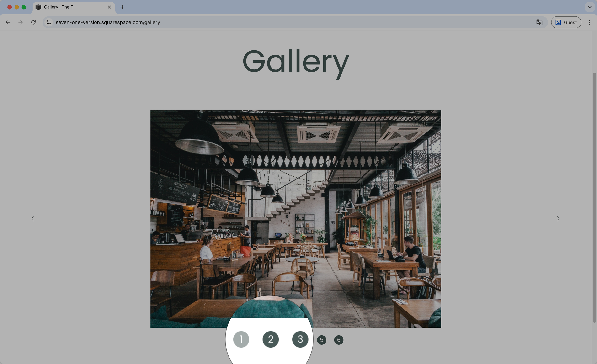
Task: Open site information icon in address bar
Action: pyautogui.click(x=49, y=22)
